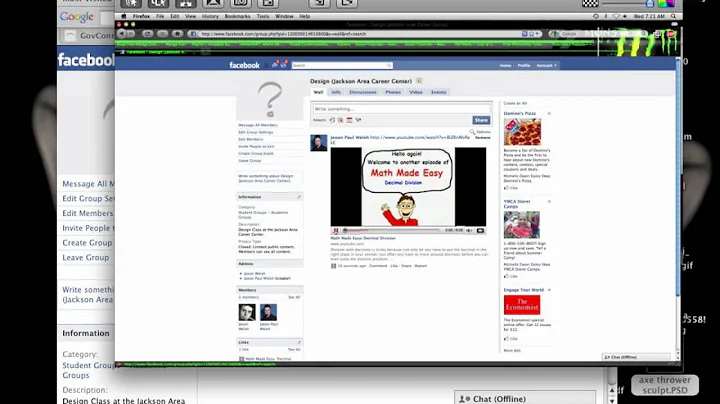This screenshot has height=404, width=720.
Task: Click Leave Group in the magnified background view
Action: pos(86,258)
